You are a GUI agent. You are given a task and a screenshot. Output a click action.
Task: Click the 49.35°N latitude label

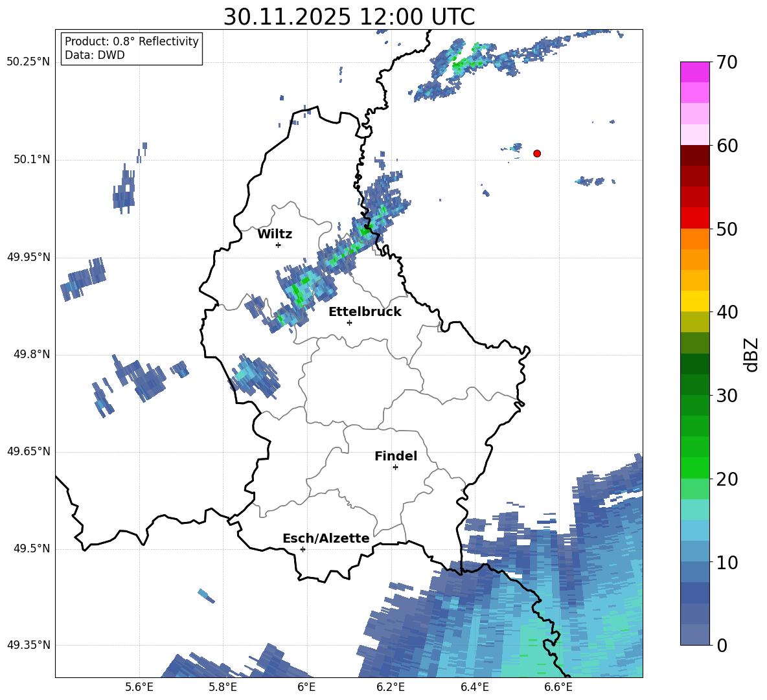coord(29,645)
